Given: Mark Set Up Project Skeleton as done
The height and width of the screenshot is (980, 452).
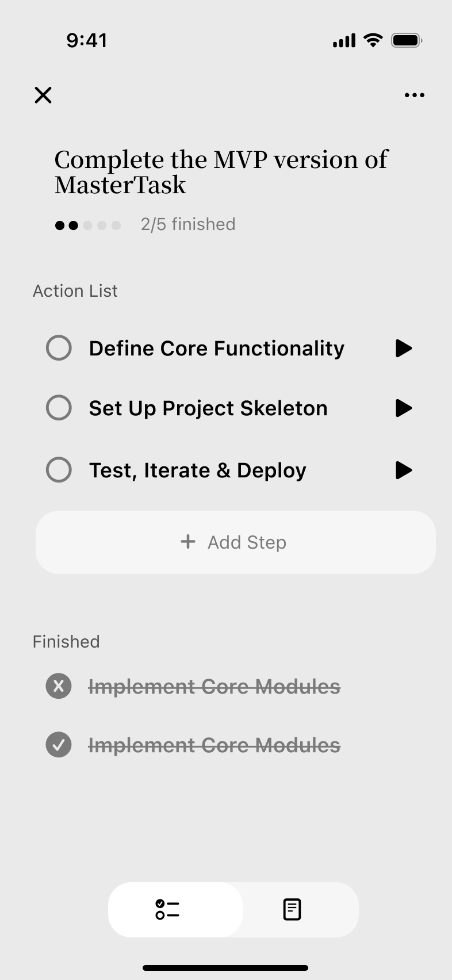Looking at the screenshot, I should click(x=59, y=408).
